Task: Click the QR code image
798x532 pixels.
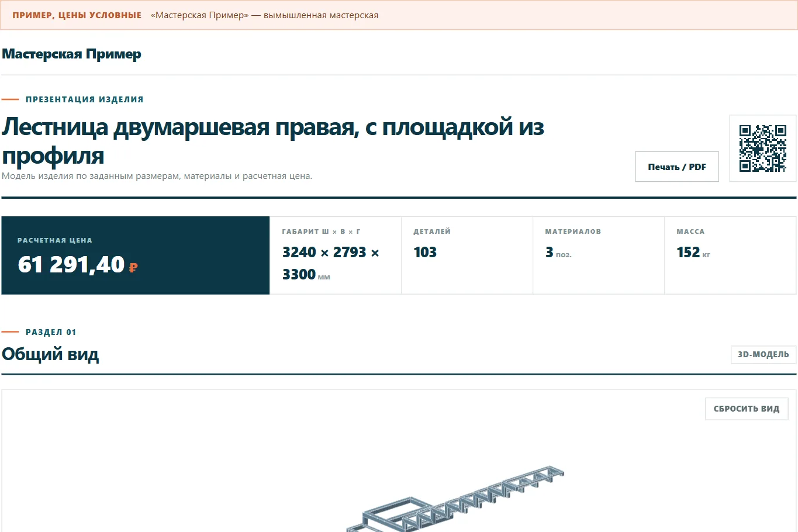Action: tap(763, 148)
